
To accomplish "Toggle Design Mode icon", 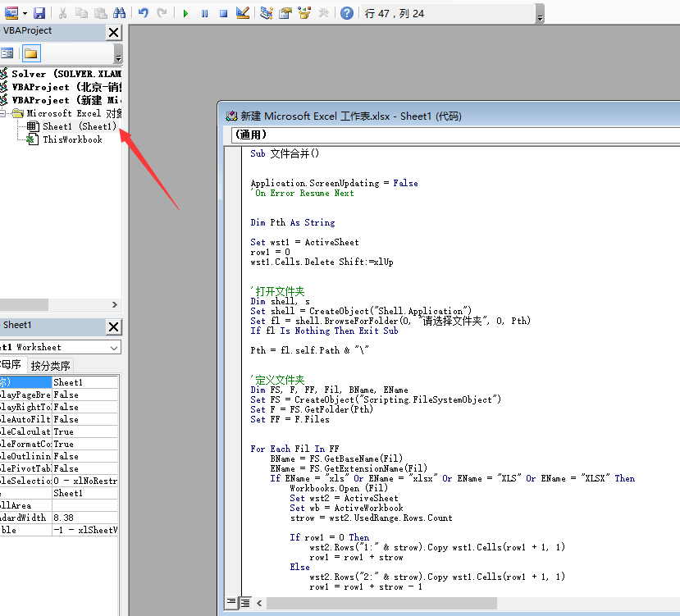I will click(x=243, y=13).
